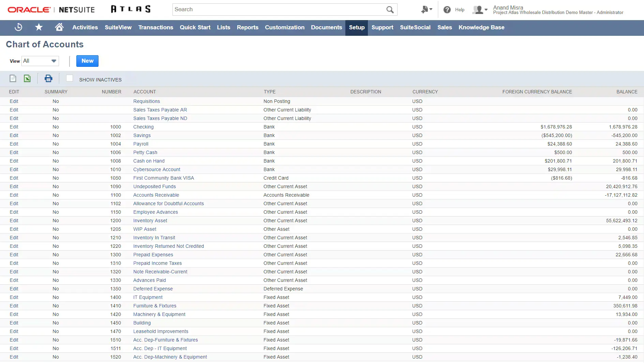The width and height of the screenshot is (644, 363).
Task: Click Edit for the Petty Cash account
Action: (14, 152)
